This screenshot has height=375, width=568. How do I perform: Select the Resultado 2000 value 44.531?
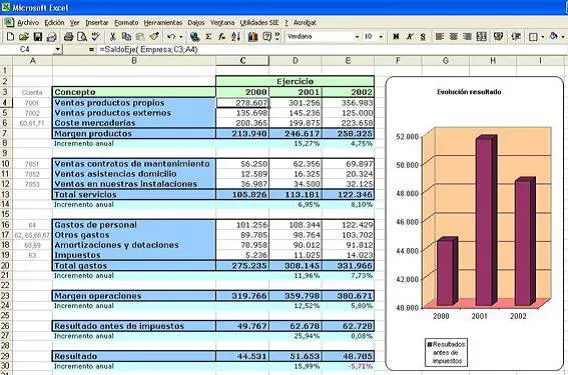(242, 356)
